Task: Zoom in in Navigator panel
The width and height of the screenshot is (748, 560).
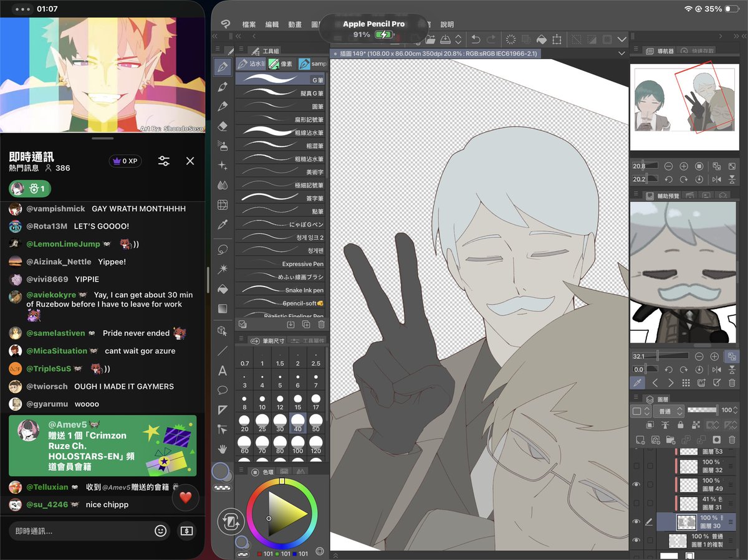Action: (684, 166)
